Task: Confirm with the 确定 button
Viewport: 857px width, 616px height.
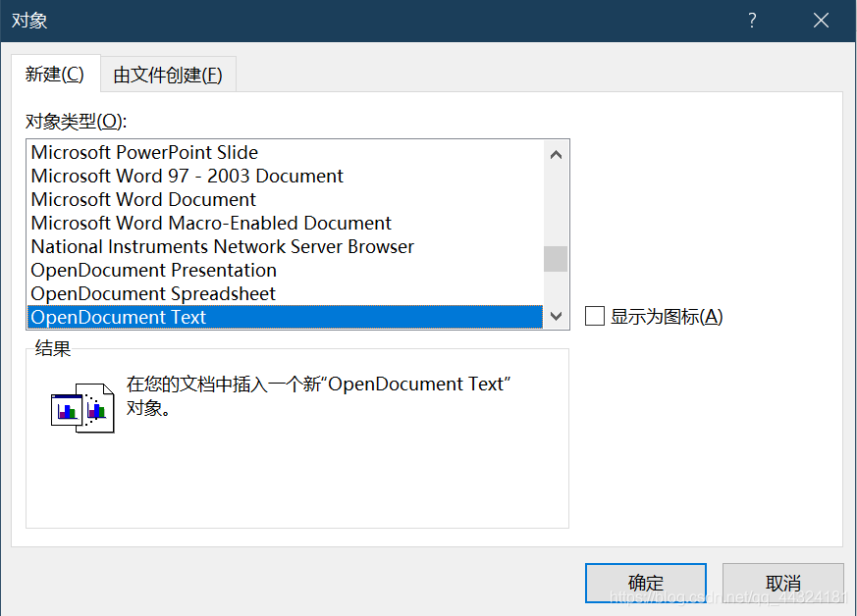Action: tap(646, 583)
